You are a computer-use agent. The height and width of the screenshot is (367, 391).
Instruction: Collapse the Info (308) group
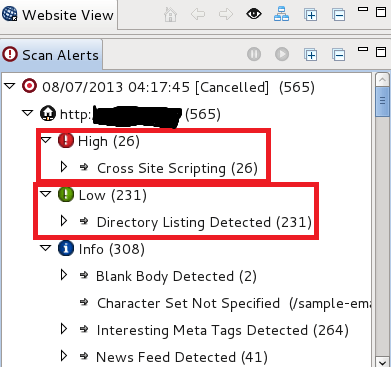coord(45,248)
